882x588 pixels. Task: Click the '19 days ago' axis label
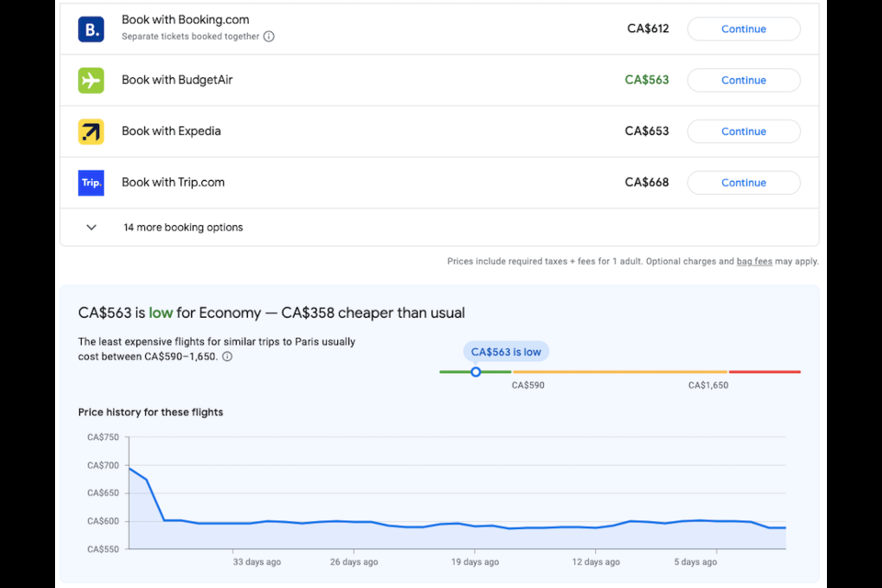(475, 562)
